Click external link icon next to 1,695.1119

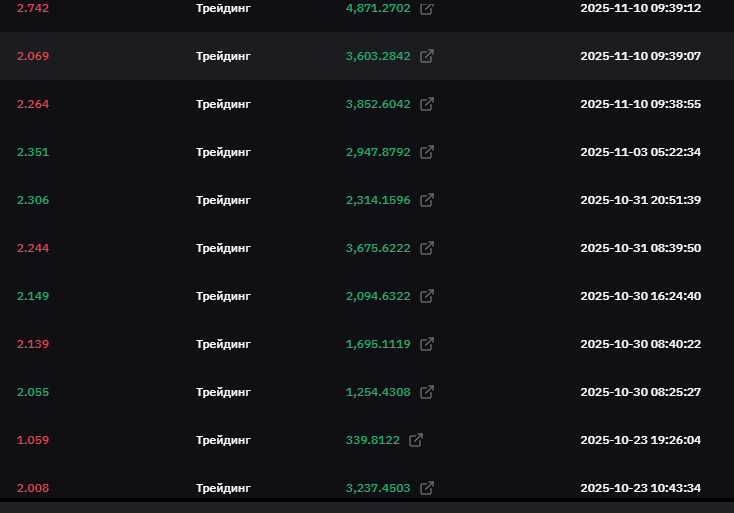click(427, 344)
